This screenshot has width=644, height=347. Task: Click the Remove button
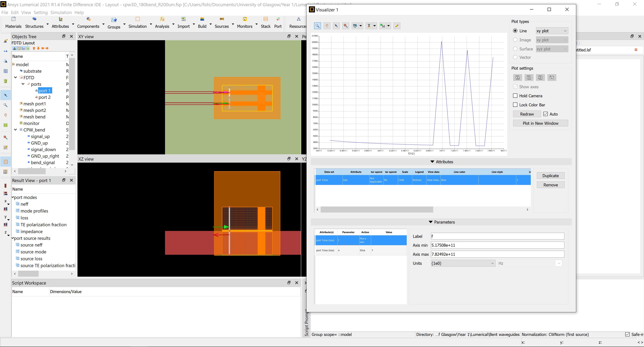(x=550, y=185)
